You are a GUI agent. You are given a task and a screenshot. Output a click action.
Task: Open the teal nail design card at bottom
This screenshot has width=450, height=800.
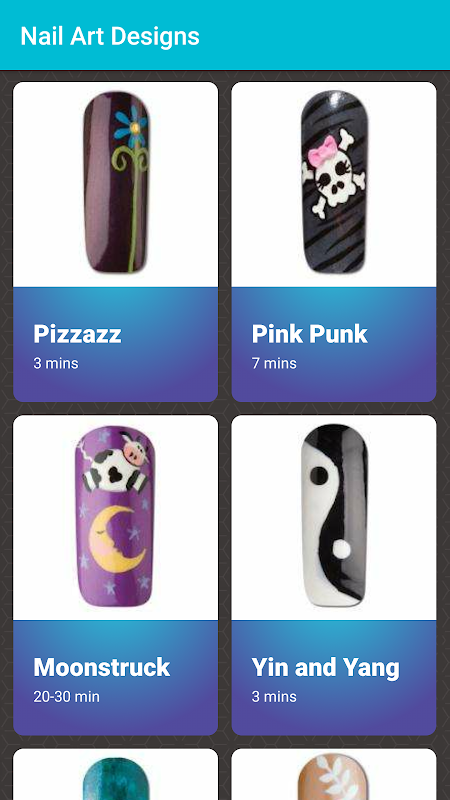(115, 774)
